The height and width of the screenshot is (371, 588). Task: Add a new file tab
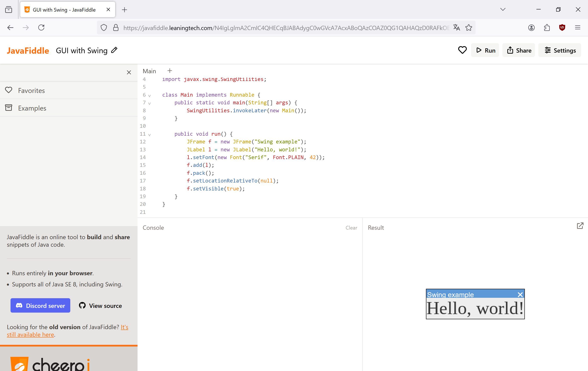click(x=170, y=71)
